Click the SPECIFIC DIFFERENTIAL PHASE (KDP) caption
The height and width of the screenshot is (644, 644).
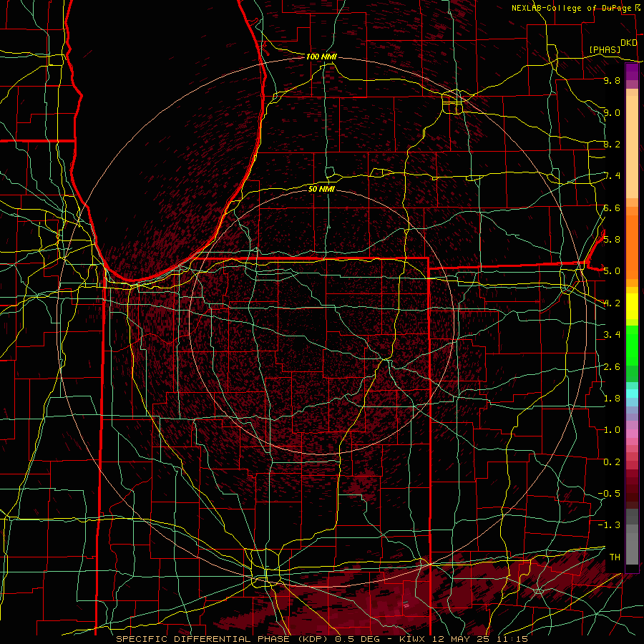coord(223,639)
